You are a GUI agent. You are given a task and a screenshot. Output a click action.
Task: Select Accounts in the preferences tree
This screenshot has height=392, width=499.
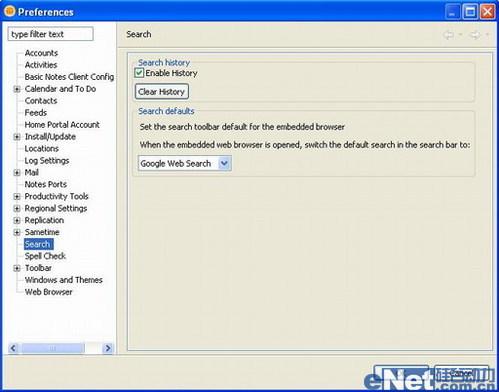[x=41, y=53]
